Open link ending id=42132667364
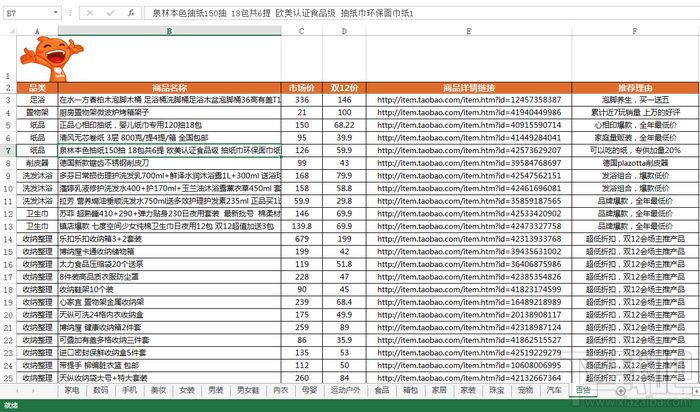 [x=469, y=378]
